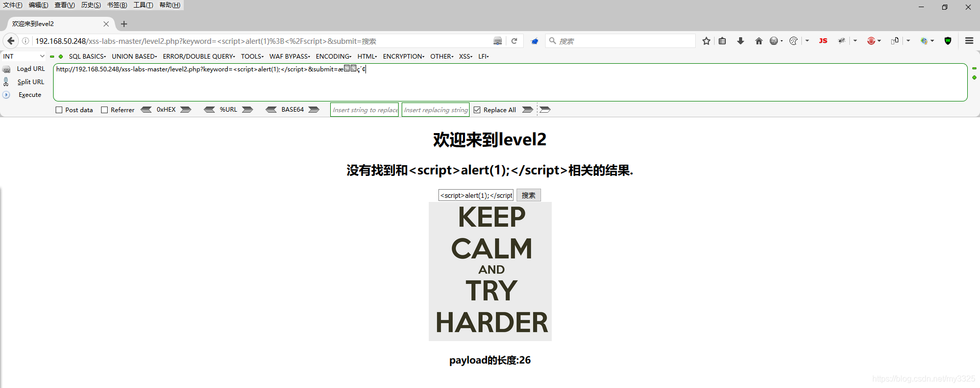
Task: Click right arrow after %URL
Action: coord(248,110)
